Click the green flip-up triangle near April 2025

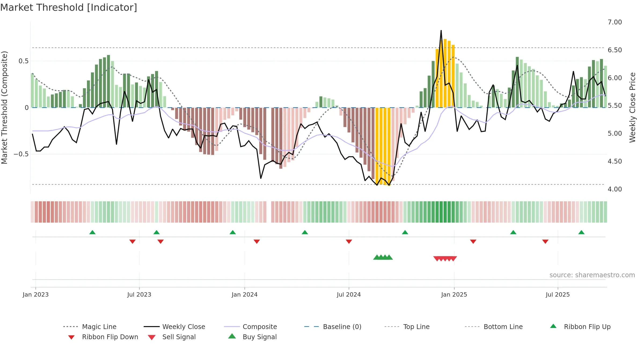(x=513, y=232)
